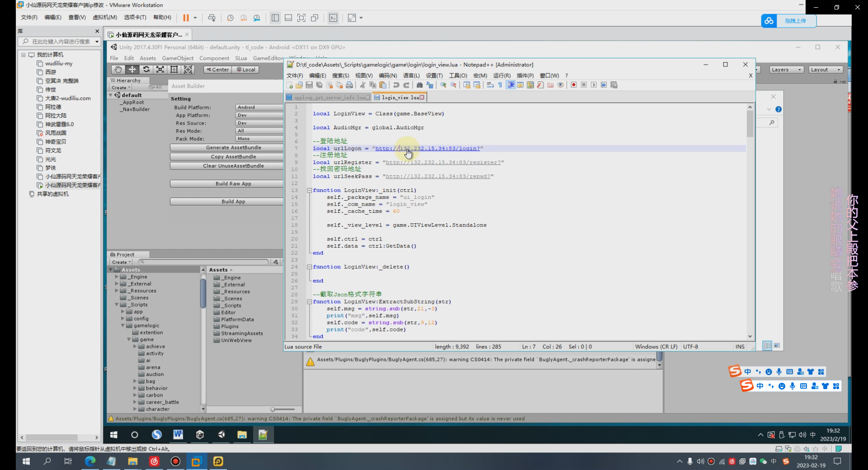868x470 pixels.
Task: Toggle Unity Center pivot mode button
Action: (x=217, y=70)
